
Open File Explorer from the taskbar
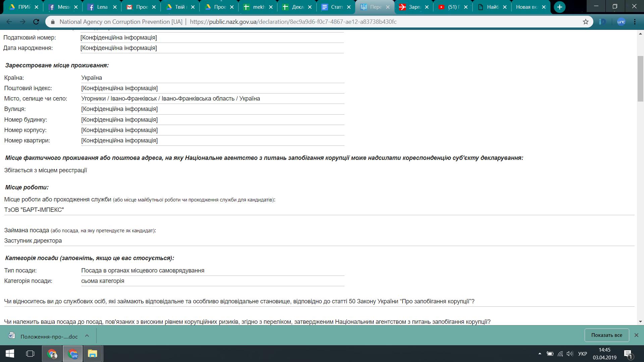tap(93, 354)
